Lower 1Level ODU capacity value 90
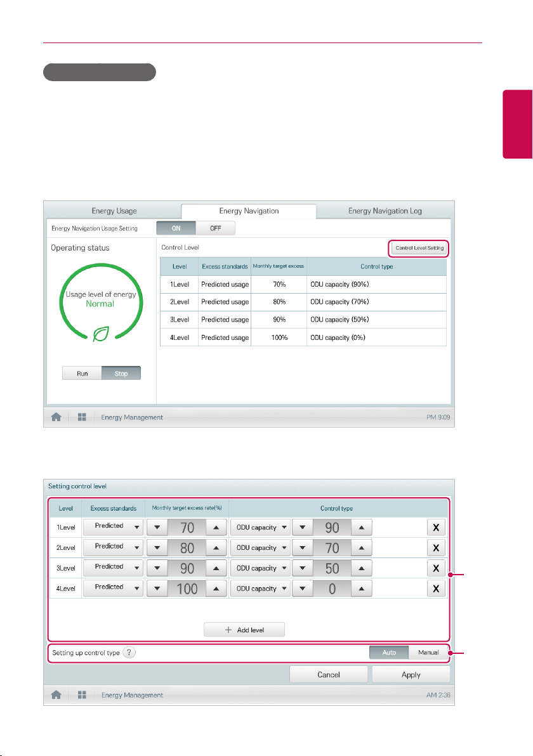 pos(303,528)
